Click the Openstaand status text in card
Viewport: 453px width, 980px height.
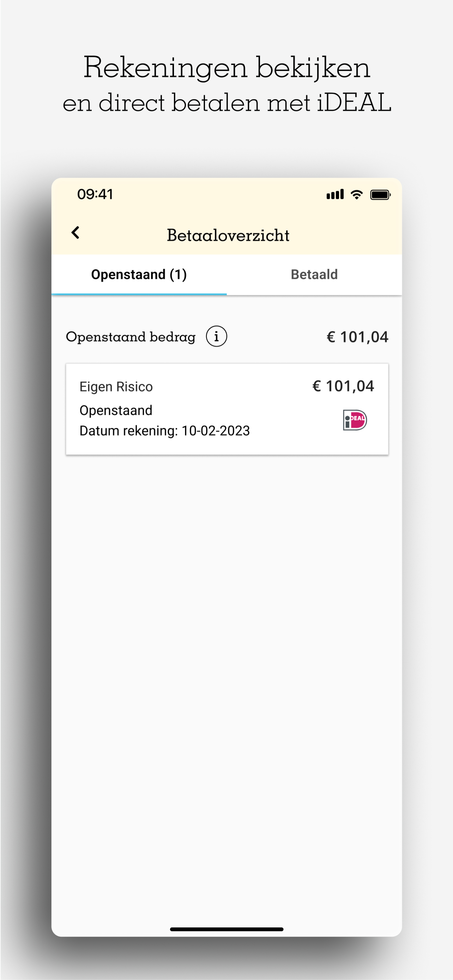116,410
